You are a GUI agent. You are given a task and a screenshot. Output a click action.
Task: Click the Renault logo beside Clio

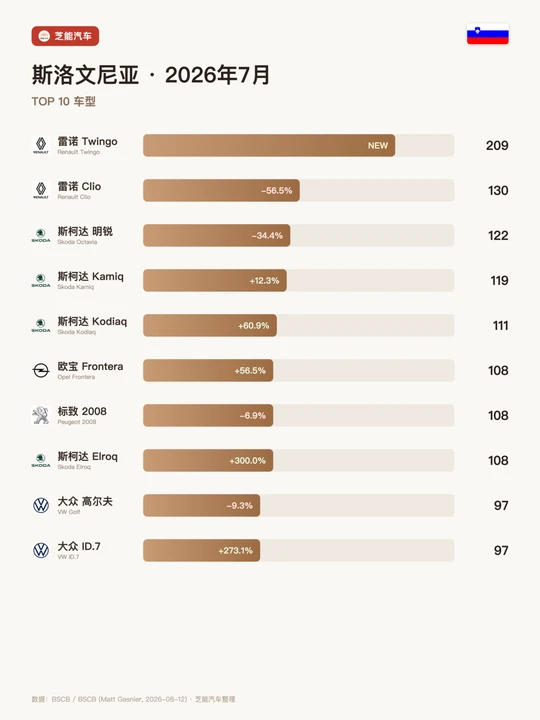click(x=41, y=190)
